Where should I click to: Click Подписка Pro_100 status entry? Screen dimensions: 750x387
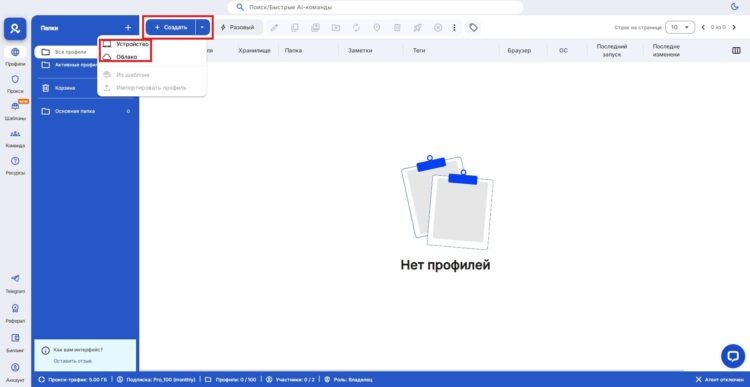[x=155, y=379]
